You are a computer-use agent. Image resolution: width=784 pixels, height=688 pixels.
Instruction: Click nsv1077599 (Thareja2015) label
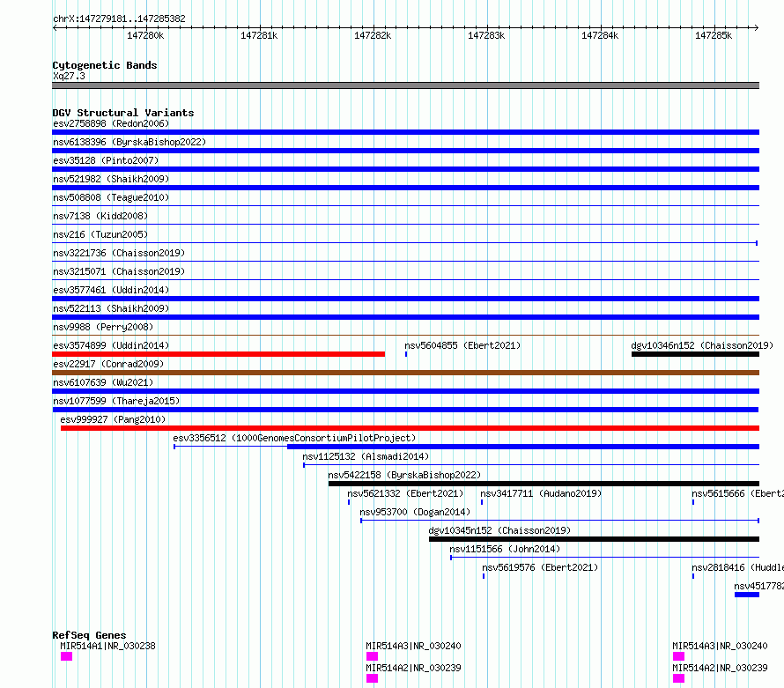[116, 401]
